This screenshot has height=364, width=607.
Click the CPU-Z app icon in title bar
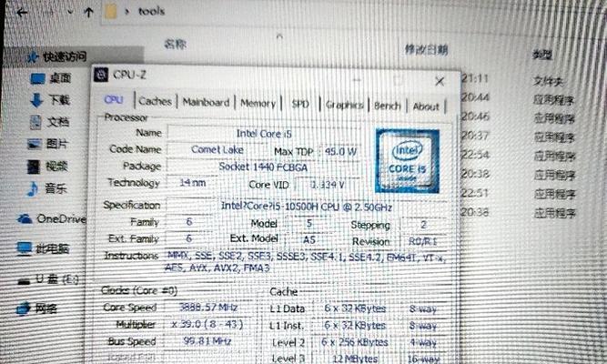point(101,75)
